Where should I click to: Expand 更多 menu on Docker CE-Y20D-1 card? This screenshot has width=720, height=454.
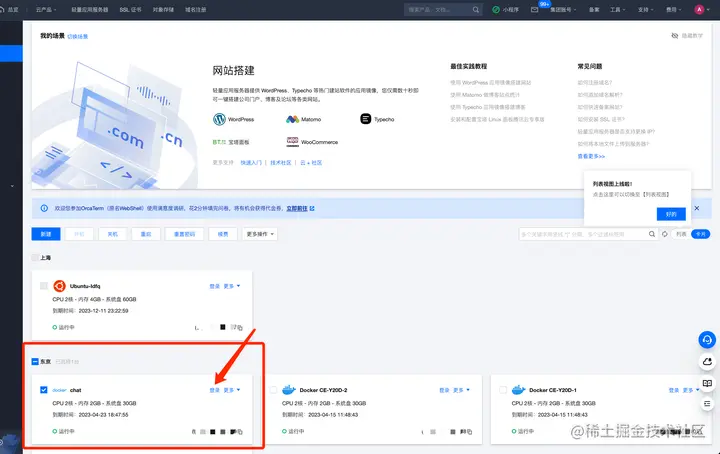click(x=690, y=390)
